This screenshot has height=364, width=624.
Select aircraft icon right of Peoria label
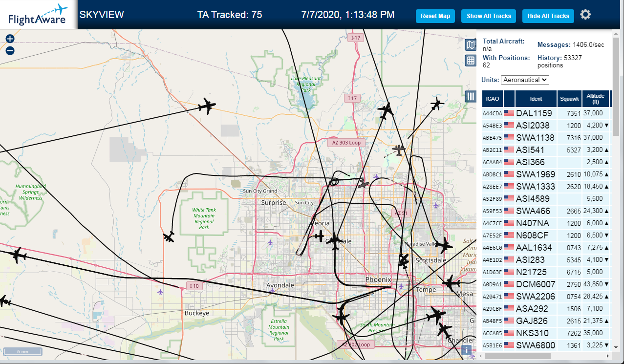[318, 236]
